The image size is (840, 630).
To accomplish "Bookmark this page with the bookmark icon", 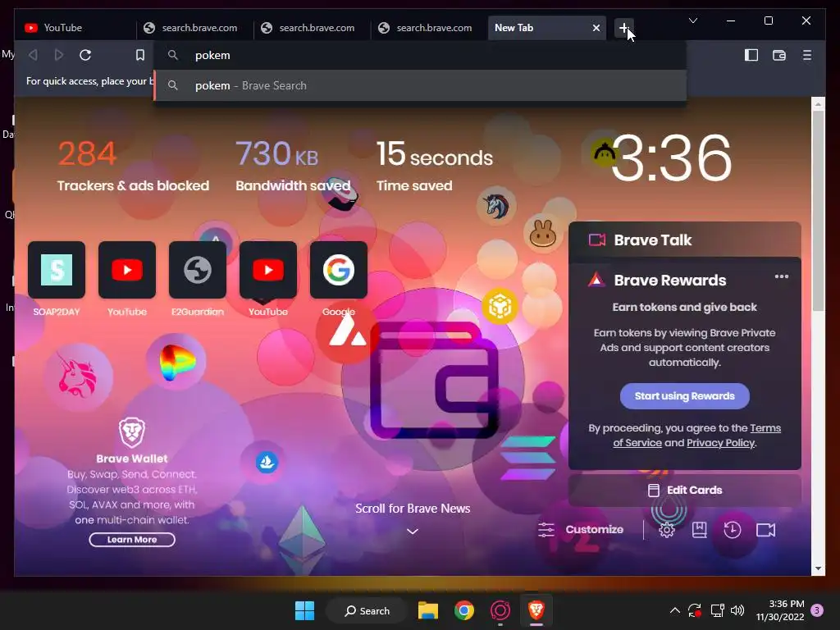I will [139, 55].
